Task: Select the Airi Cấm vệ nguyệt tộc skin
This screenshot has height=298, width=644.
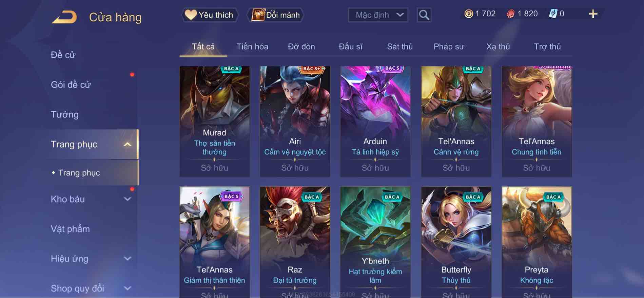Action: click(x=295, y=122)
